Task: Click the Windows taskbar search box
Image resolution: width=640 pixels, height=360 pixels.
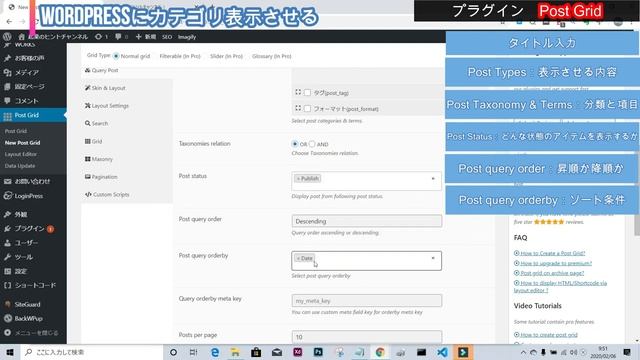Action: 91,352
